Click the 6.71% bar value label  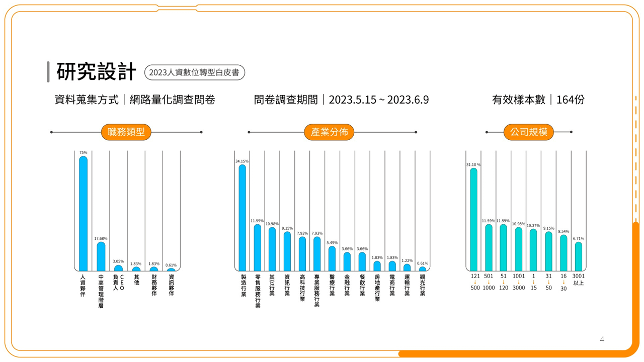pos(579,239)
